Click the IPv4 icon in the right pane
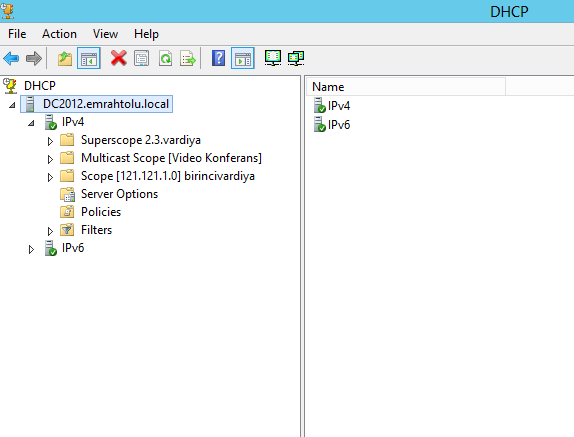Image resolution: width=574 pixels, height=437 pixels. click(x=320, y=105)
